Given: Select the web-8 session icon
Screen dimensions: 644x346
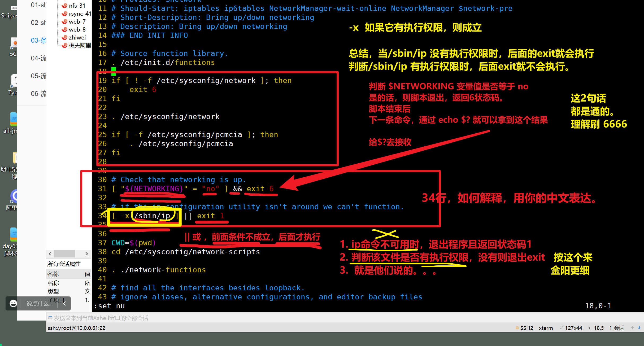Looking at the screenshot, I should click(x=64, y=29).
